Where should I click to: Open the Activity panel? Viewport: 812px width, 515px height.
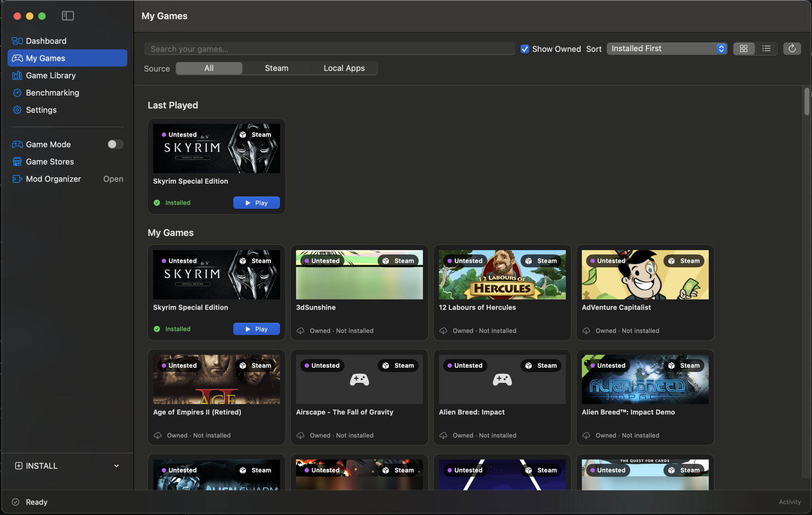(790, 502)
